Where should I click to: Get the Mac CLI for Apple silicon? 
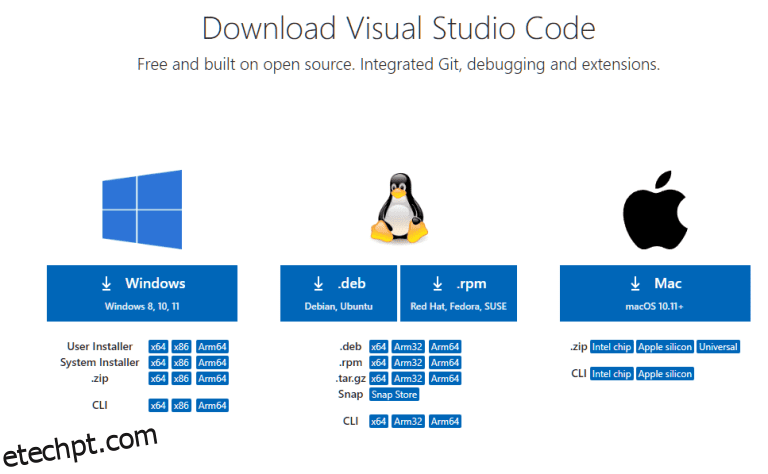pyautogui.click(x=665, y=374)
